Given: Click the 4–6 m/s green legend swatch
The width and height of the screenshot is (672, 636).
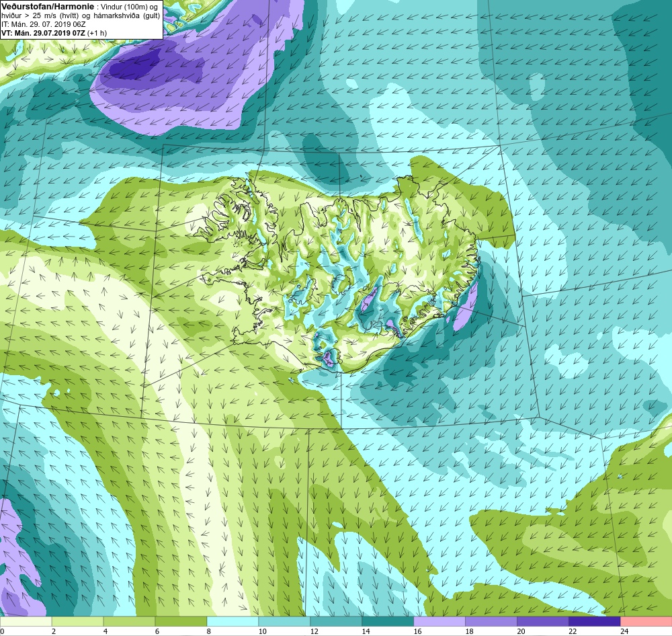Looking at the screenshot, I should 130,621.
